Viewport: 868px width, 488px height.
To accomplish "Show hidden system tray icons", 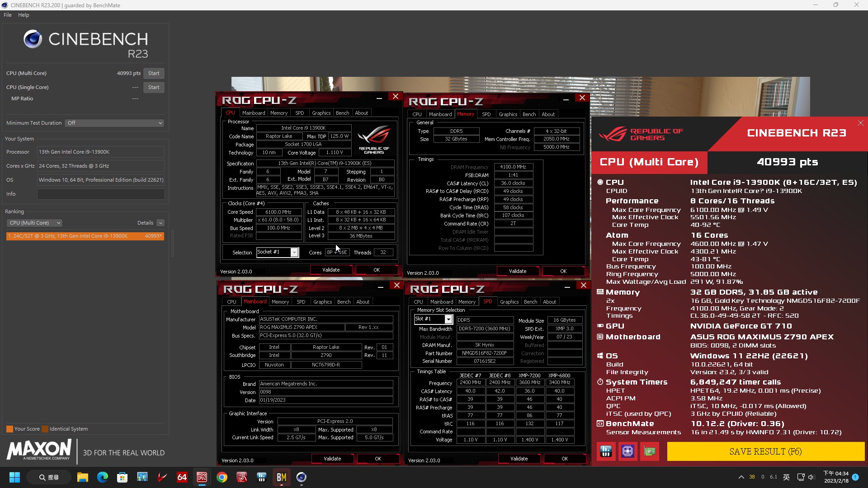I will click(x=741, y=477).
